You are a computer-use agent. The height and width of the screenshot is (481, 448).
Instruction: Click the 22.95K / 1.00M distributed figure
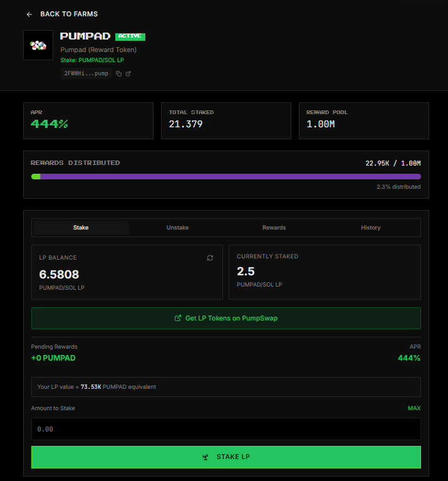[x=393, y=163]
